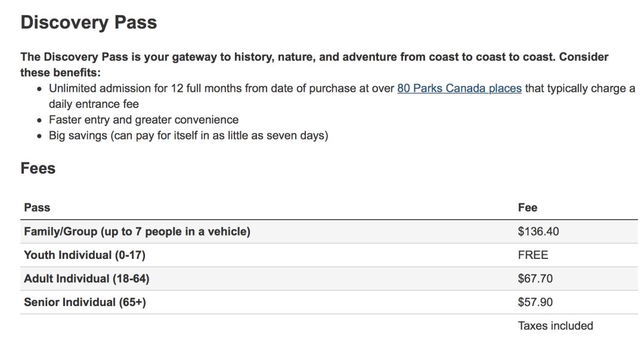Click the Discovery Pass heading
This screenshot has width=644, height=340.
(89, 22)
